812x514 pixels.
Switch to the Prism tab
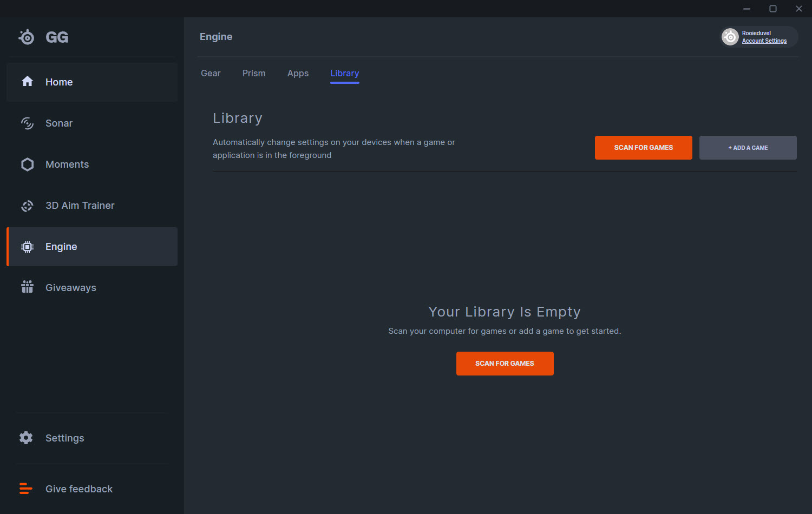(x=254, y=74)
